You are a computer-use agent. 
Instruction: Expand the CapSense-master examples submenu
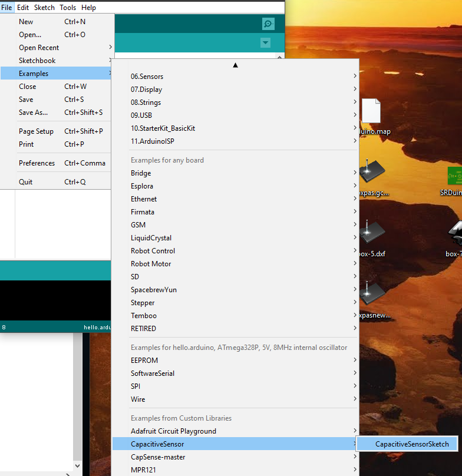[x=235, y=457]
